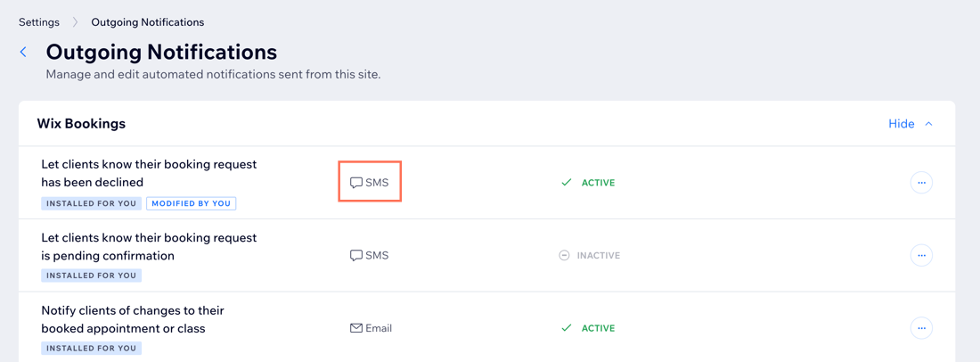Select Outgoing Notifications breadcrumb item
Screen dimensions: 980x362
148,22
